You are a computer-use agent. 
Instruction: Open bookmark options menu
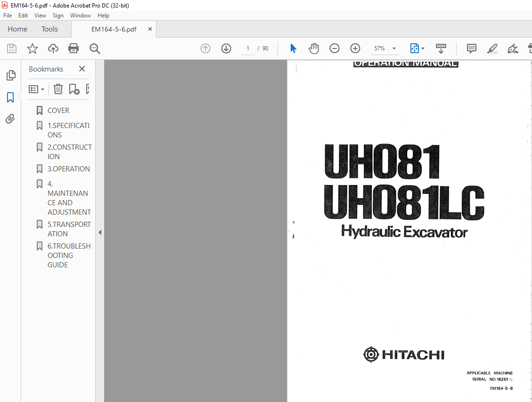(x=37, y=89)
